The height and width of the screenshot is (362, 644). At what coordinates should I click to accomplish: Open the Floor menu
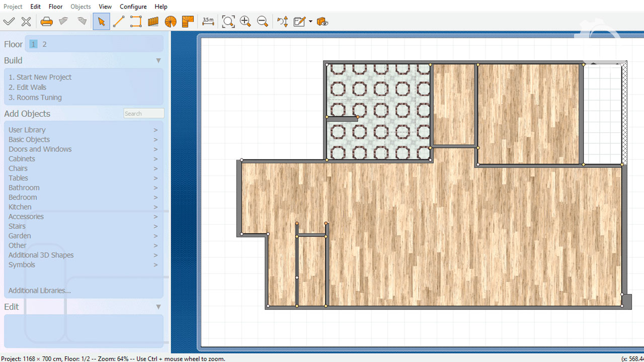click(x=56, y=7)
